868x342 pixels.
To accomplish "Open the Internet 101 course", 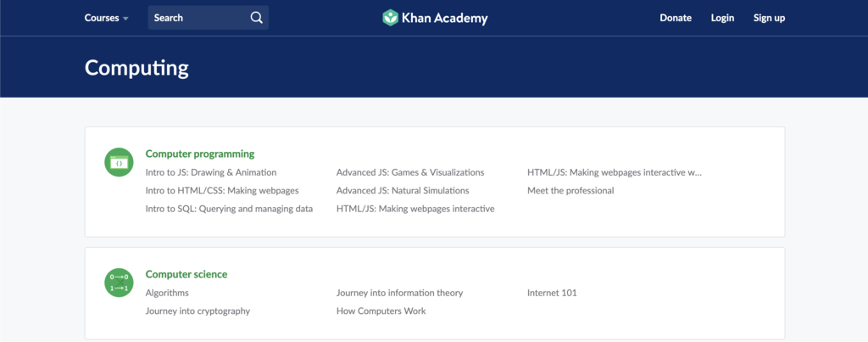I will tap(552, 293).
